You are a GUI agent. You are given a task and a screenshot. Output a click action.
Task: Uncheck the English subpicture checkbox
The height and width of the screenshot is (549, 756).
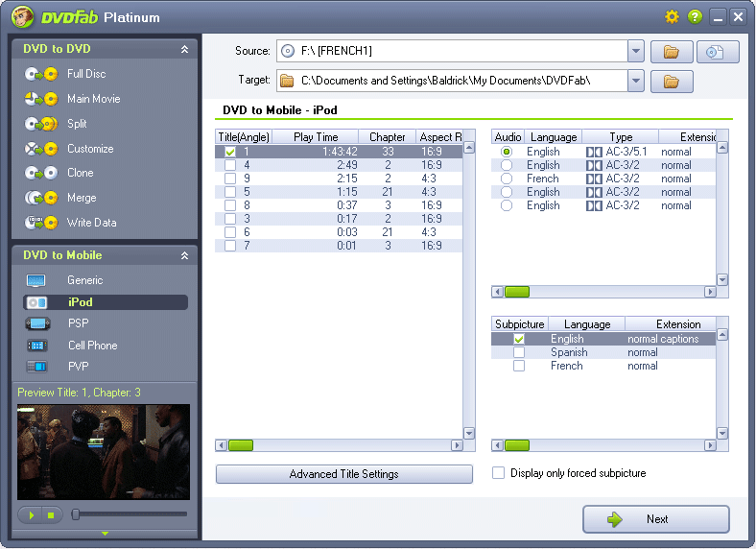point(519,339)
